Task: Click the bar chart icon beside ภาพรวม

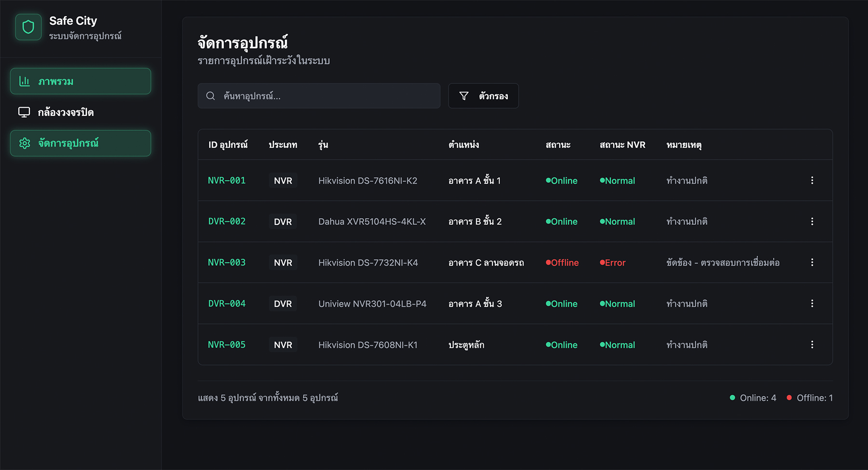Action: tap(25, 81)
